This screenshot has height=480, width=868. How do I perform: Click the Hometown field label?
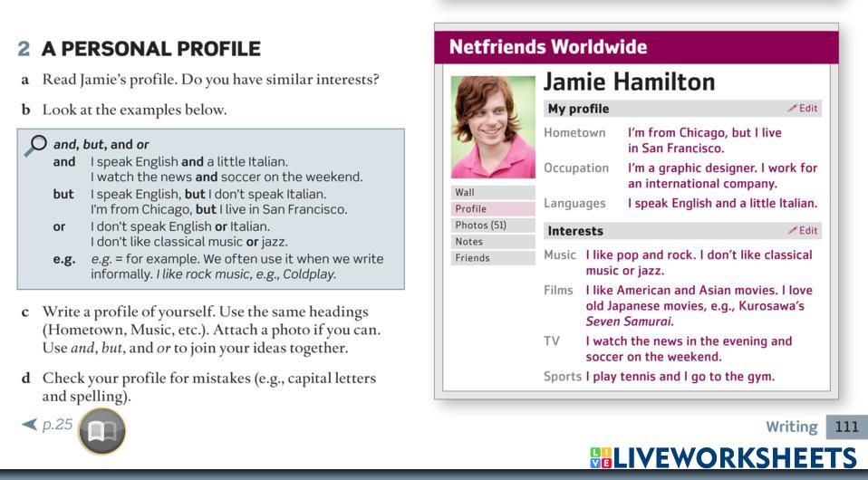[x=574, y=133]
